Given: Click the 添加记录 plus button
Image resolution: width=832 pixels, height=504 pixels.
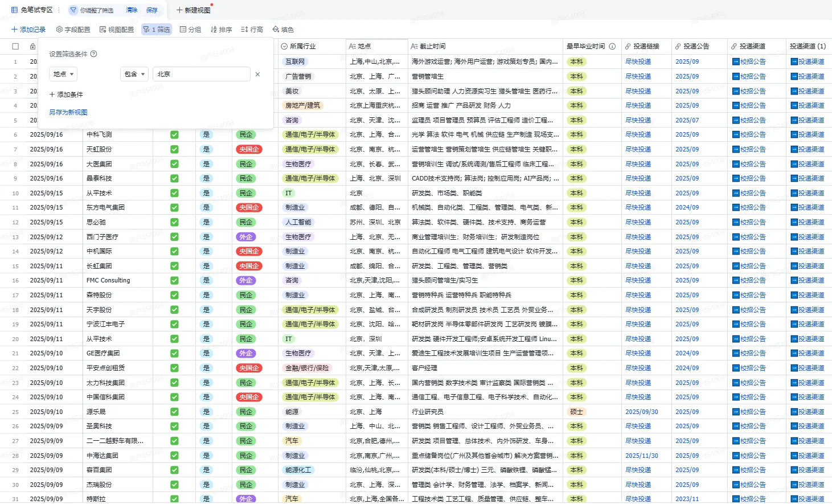Looking at the screenshot, I should [28, 30].
